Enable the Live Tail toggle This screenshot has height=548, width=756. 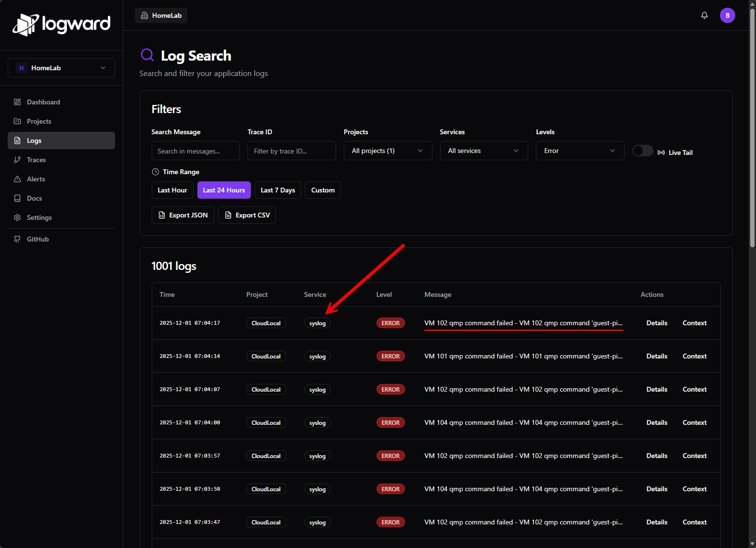click(x=642, y=151)
